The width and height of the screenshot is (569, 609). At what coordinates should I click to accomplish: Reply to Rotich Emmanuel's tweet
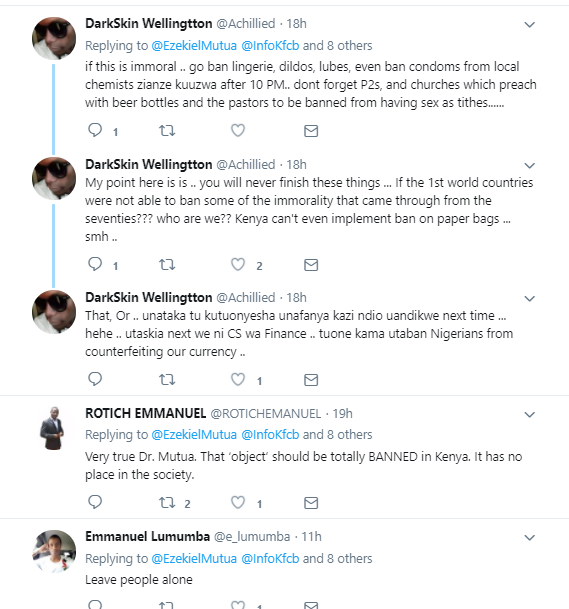95,502
